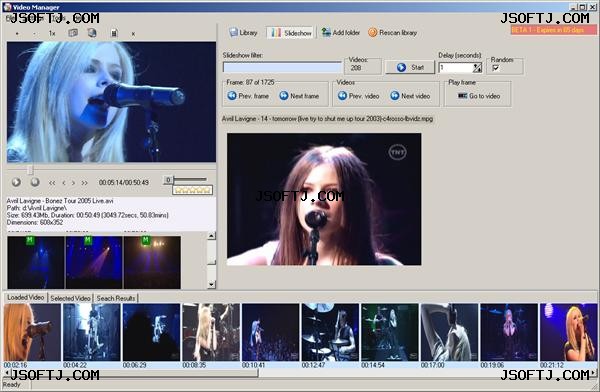Select the thumbnail at 00:14:54
Screen dimensions: 600x392
coord(390,332)
